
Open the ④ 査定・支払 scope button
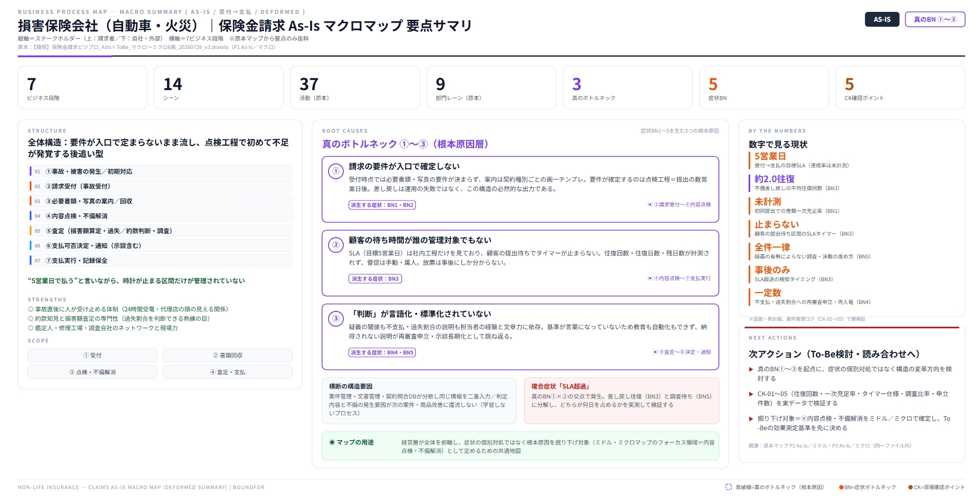click(227, 372)
